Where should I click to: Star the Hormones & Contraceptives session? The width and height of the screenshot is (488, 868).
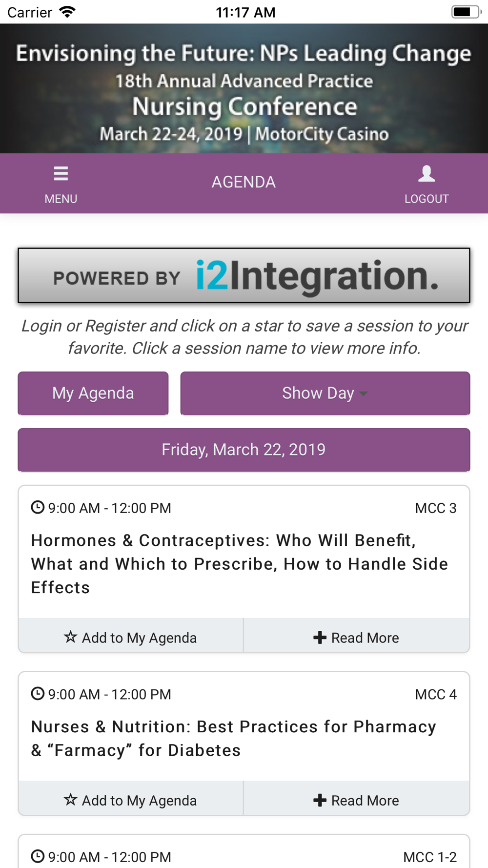point(71,637)
